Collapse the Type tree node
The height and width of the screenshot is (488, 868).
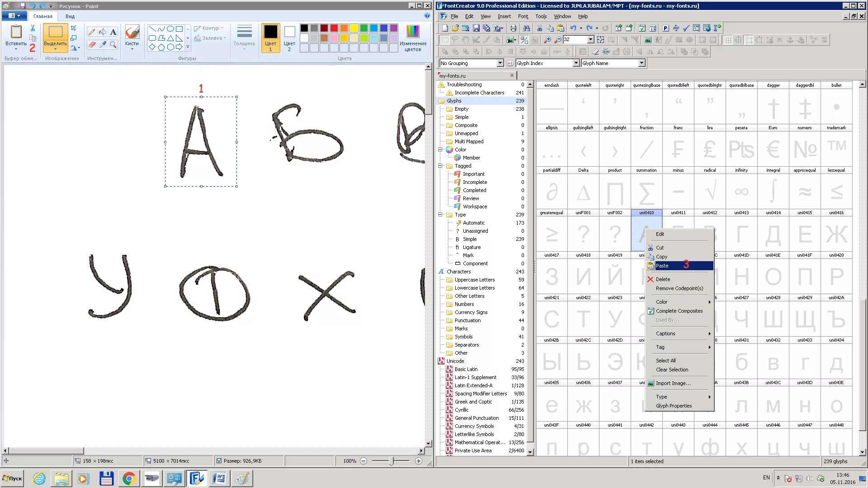point(440,215)
